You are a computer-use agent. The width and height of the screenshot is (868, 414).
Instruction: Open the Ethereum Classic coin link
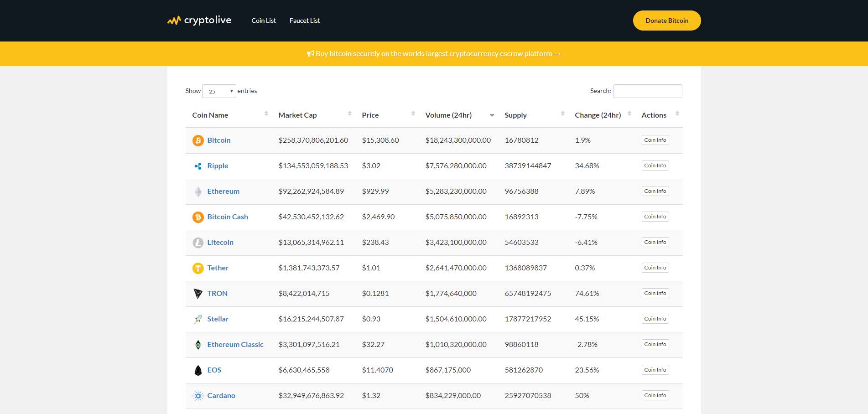tap(235, 345)
